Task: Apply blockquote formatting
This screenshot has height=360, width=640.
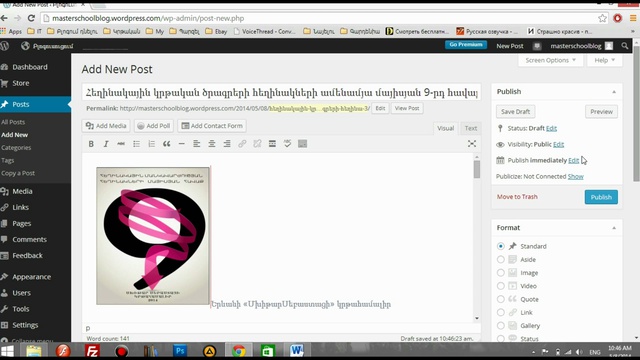Action: [x=167, y=144]
